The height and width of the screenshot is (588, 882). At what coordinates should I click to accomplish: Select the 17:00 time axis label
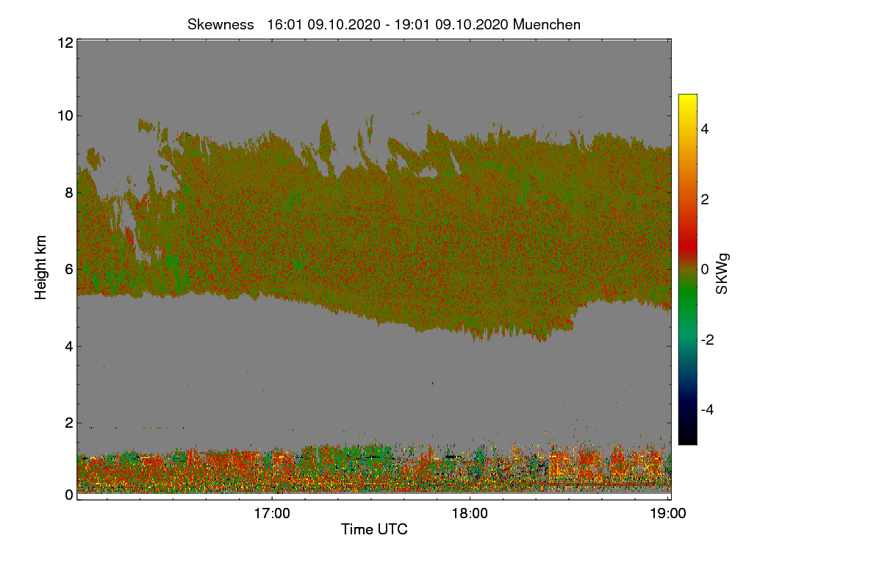[272, 513]
